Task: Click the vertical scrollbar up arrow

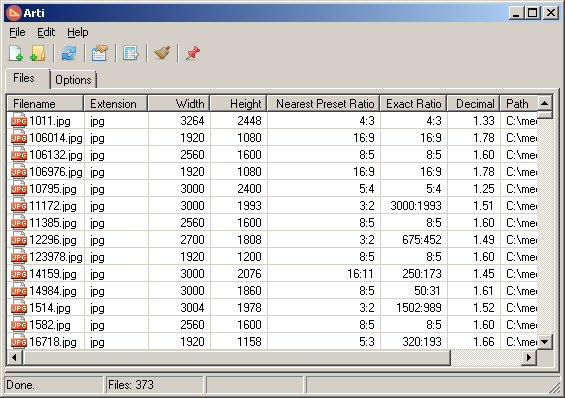Action: [544, 104]
